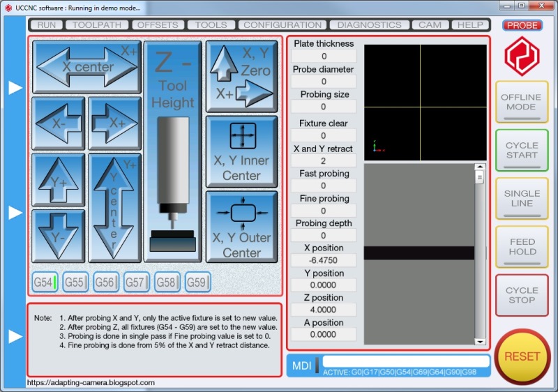Open the HELP tab
The width and height of the screenshot is (558, 392).
tap(470, 25)
